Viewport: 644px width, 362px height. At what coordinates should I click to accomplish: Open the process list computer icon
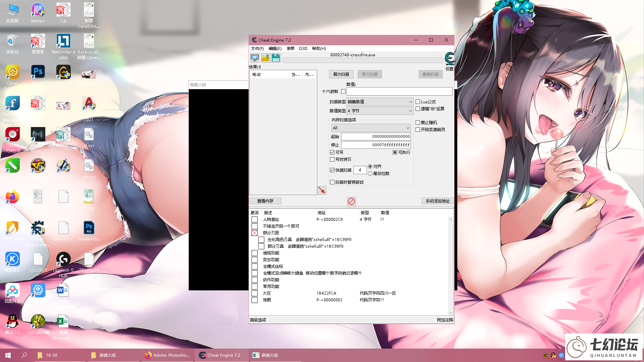[x=255, y=58]
